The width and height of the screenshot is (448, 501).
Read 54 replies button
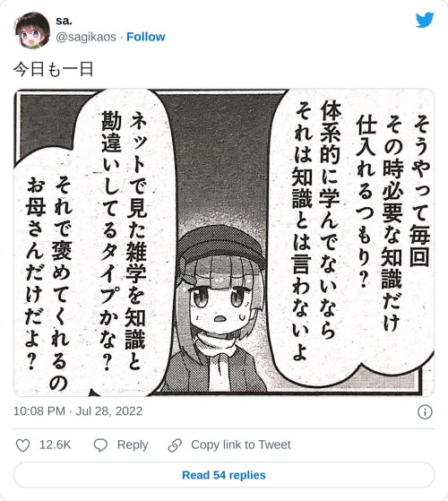point(224,475)
